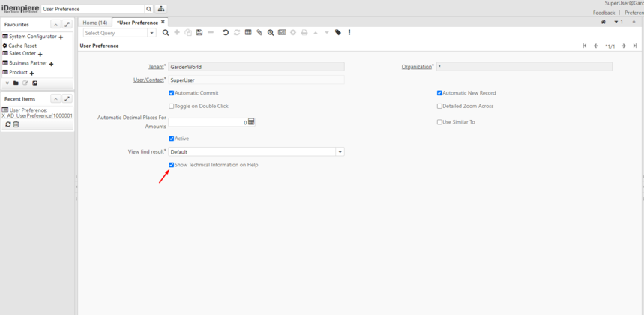
Task: Uncheck Show Technical Information on Help
Action: click(x=172, y=165)
